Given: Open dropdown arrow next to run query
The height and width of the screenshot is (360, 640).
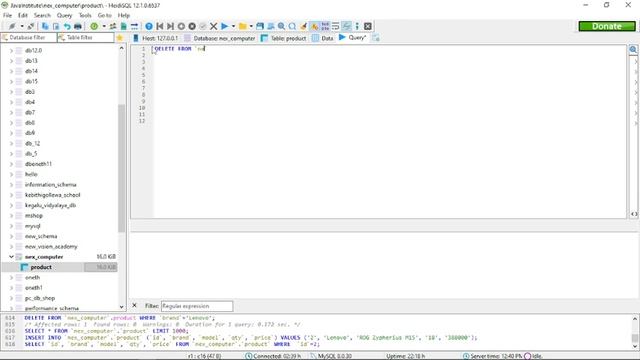Looking at the screenshot, I should 233,26.
